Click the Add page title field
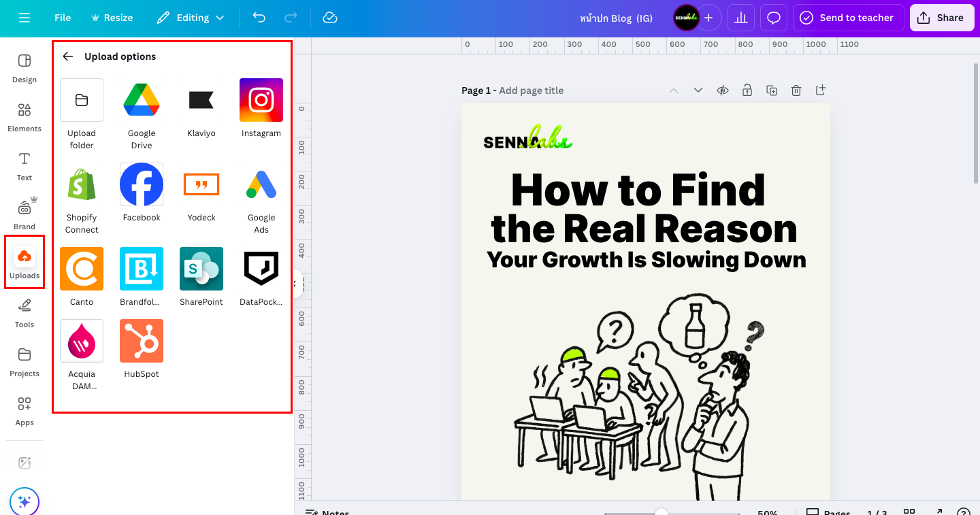The width and height of the screenshot is (980, 515). point(531,90)
